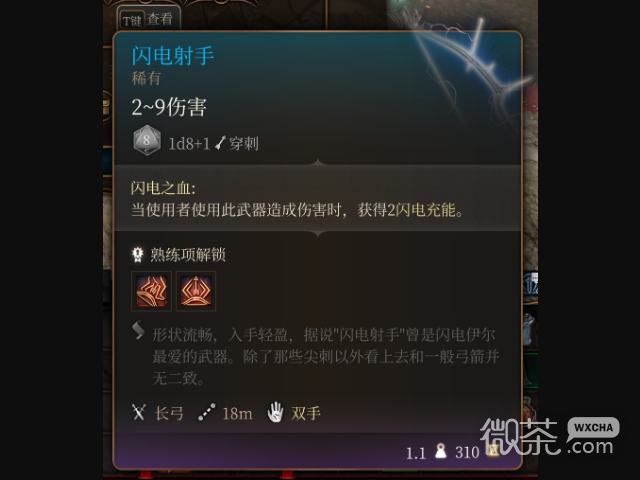
Task: Click the 310 gold value
Action: click(467, 452)
